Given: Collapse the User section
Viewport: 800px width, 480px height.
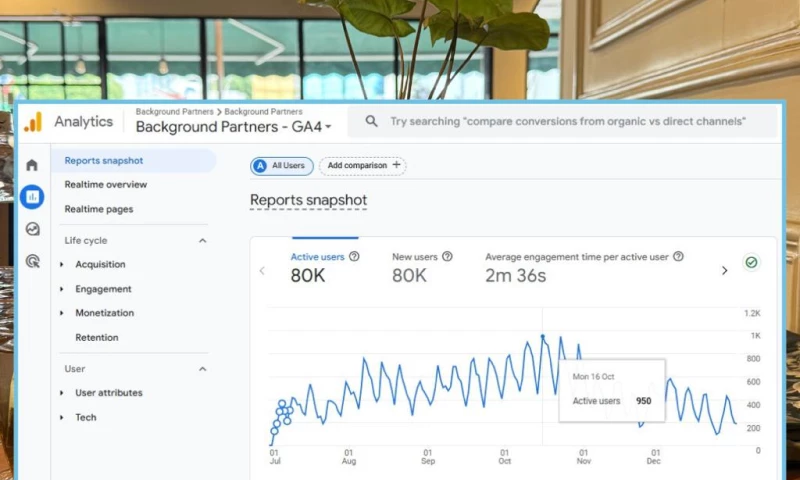Looking at the screenshot, I should coord(202,369).
